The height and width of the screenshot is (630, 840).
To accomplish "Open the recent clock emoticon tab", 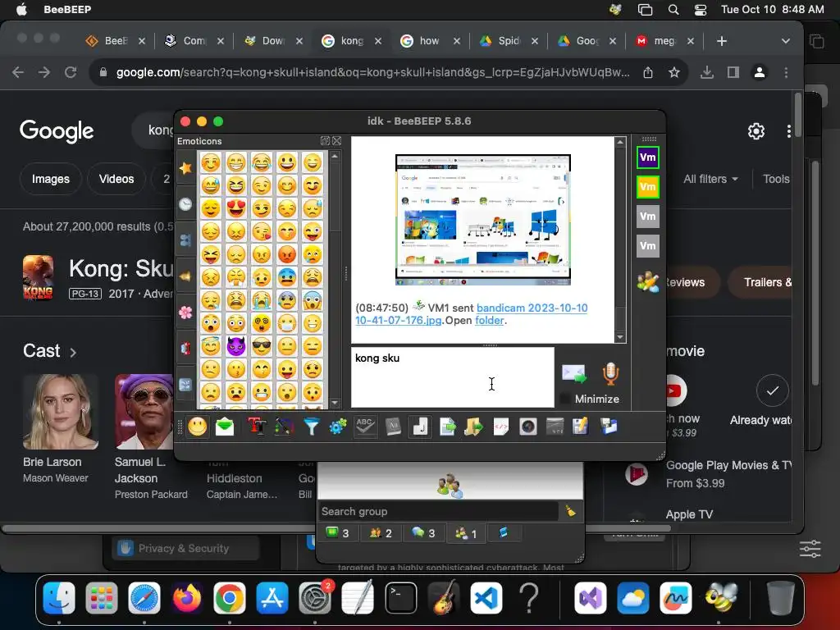I will coord(185,204).
